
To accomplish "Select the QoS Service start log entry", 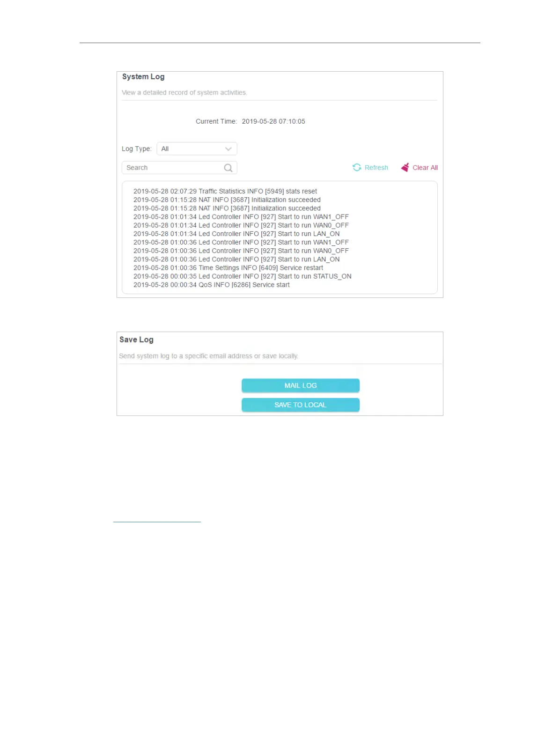I will [212, 285].
